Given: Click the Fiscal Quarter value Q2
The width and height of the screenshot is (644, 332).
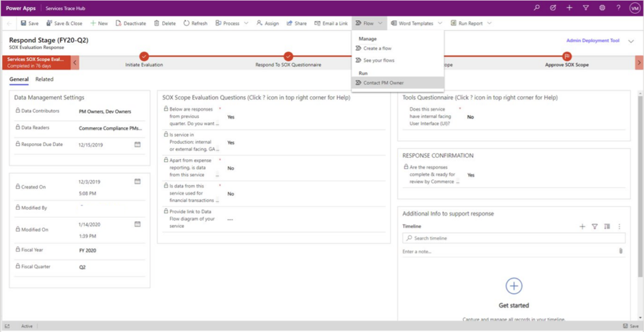Looking at the screenshot, I should (x=82, y=267).
